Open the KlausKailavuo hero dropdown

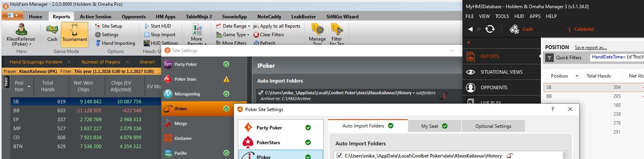[21, 44]
